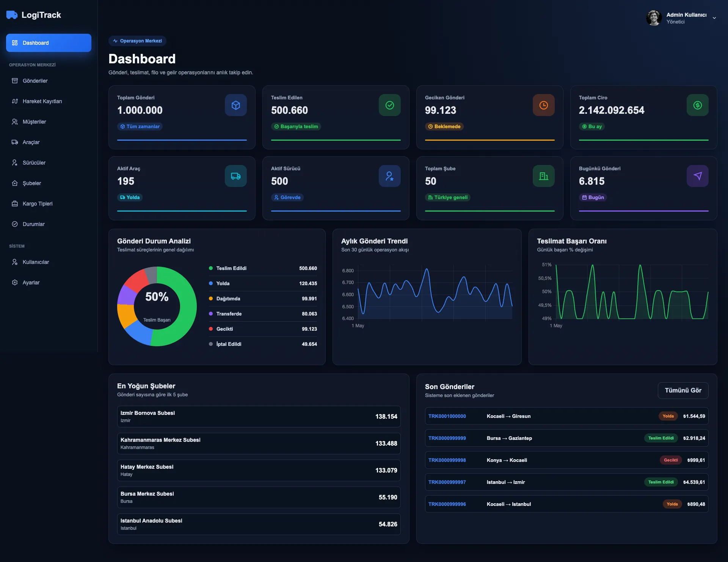
Task: Click the Bugün badge on Bugünkü Gönderi card
Action: click(x=593, y=198)
